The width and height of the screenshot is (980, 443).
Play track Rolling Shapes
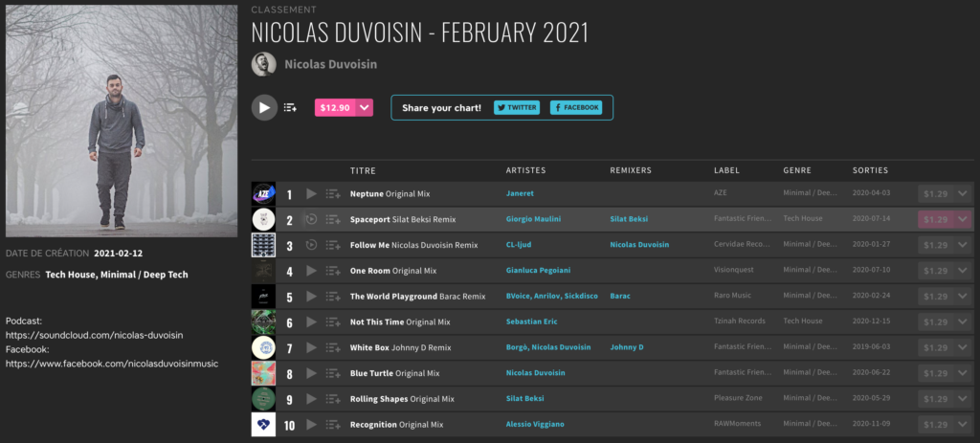click(311, 399)
